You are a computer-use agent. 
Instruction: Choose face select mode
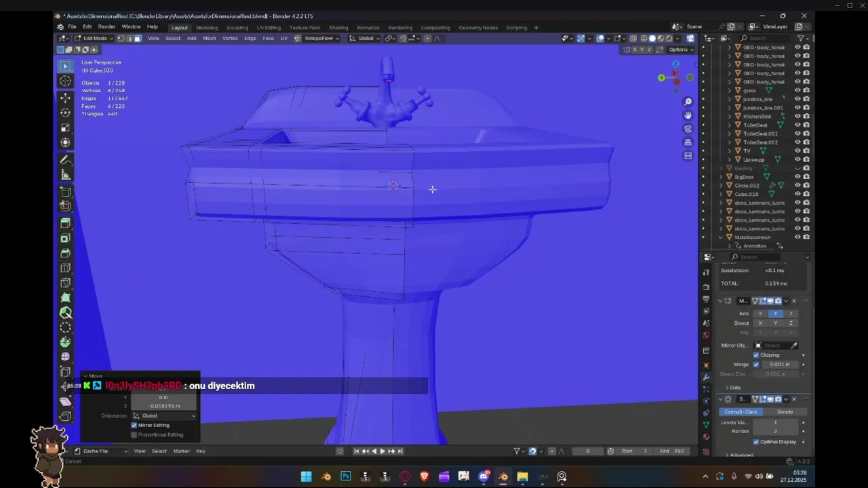(137, 39)
